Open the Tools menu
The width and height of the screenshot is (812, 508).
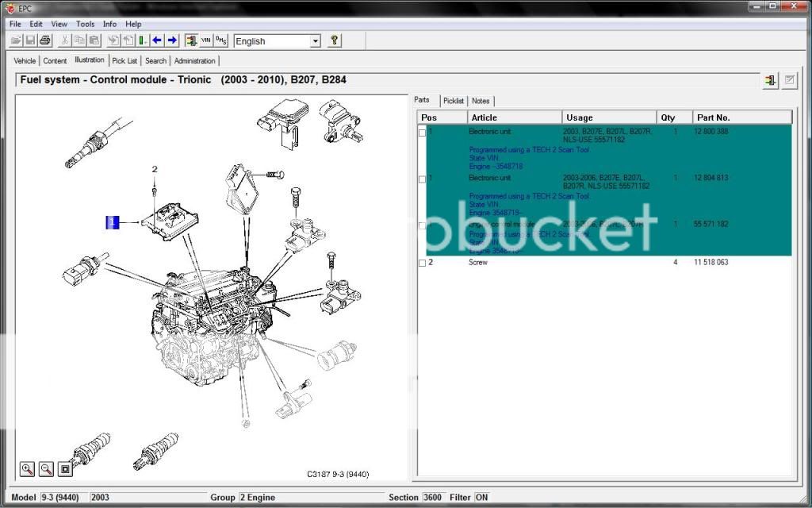pos(85,24)
